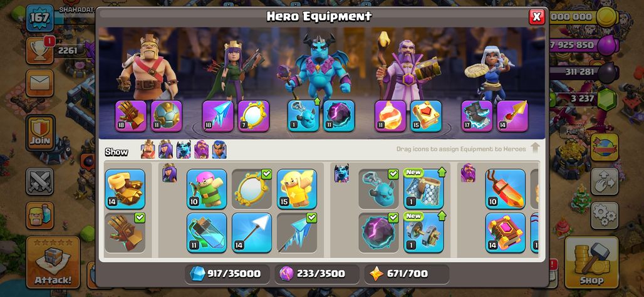This screenshot has height=297, width=644.
Task: Select the new Noble Iron dumbbell card
Action: coord(423,232)
